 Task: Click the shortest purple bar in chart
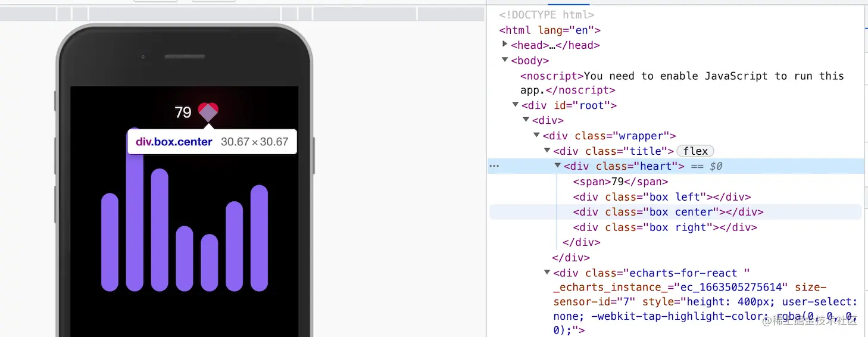coord(210,263)
